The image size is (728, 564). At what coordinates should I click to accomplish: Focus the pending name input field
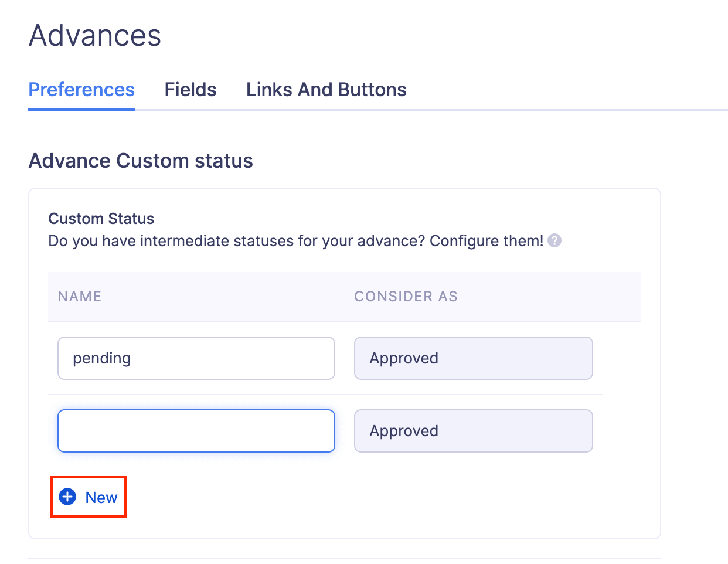196,358
